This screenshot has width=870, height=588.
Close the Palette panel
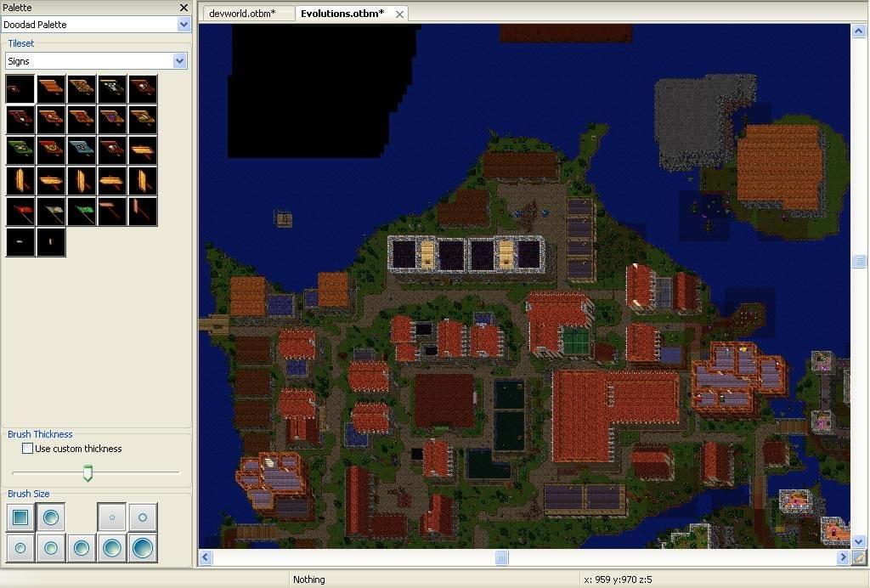point(184,7)
